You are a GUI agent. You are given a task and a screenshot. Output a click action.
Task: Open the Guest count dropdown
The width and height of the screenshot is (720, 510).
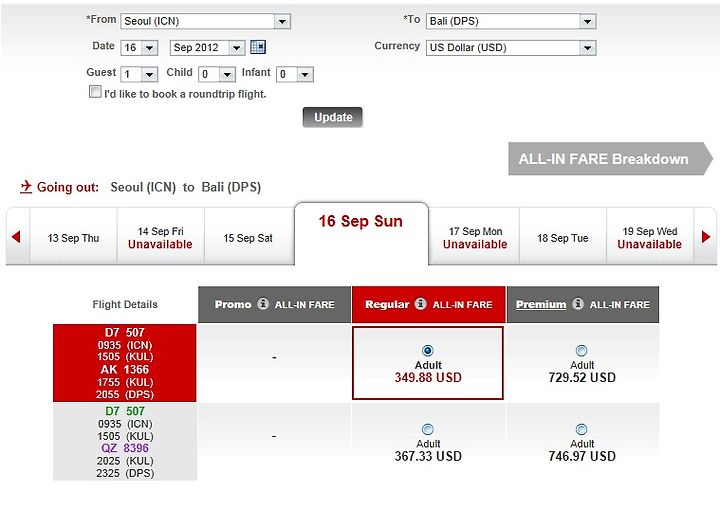coord(139,74)
